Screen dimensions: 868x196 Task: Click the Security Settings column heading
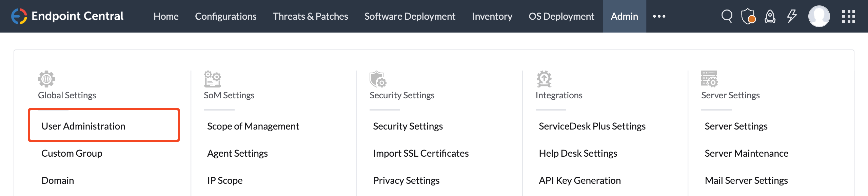402,95
